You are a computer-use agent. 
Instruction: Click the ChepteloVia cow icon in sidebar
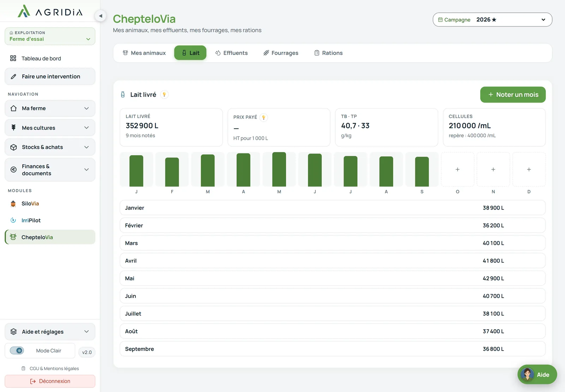tap(13, 237)
